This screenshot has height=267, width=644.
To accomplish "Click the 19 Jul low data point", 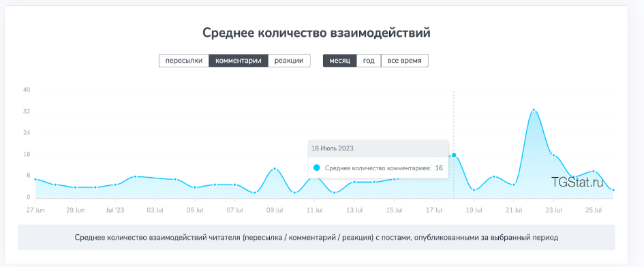I will (x=474, y=190).
